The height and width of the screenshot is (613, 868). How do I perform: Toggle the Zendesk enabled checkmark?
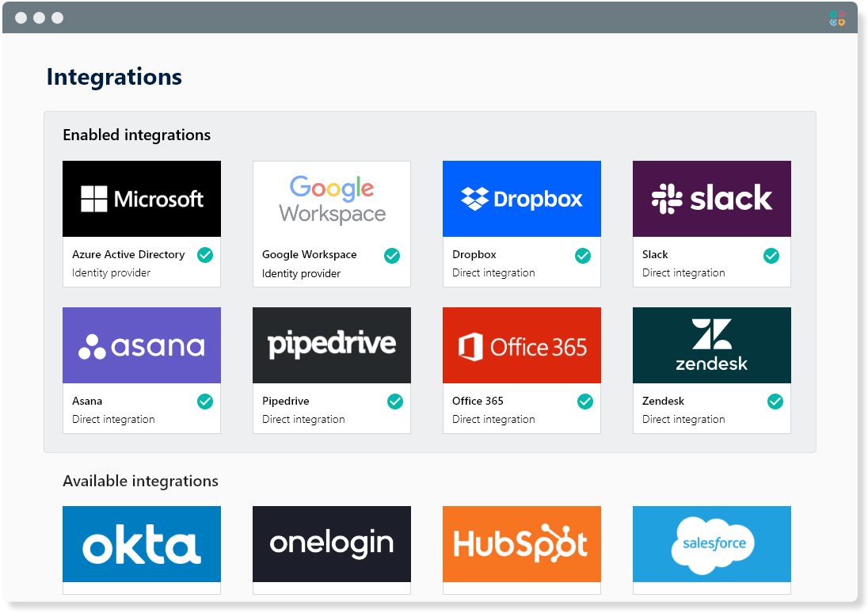pos(775,402)
